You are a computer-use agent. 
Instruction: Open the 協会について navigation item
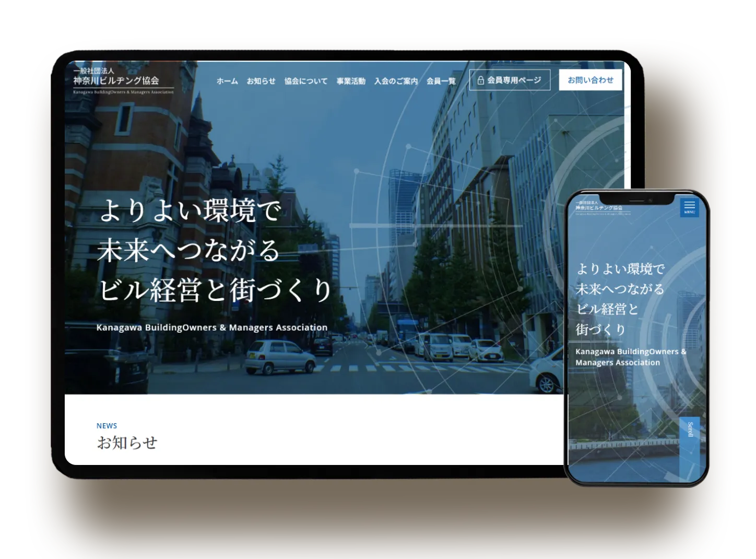[x=305, y=81]
